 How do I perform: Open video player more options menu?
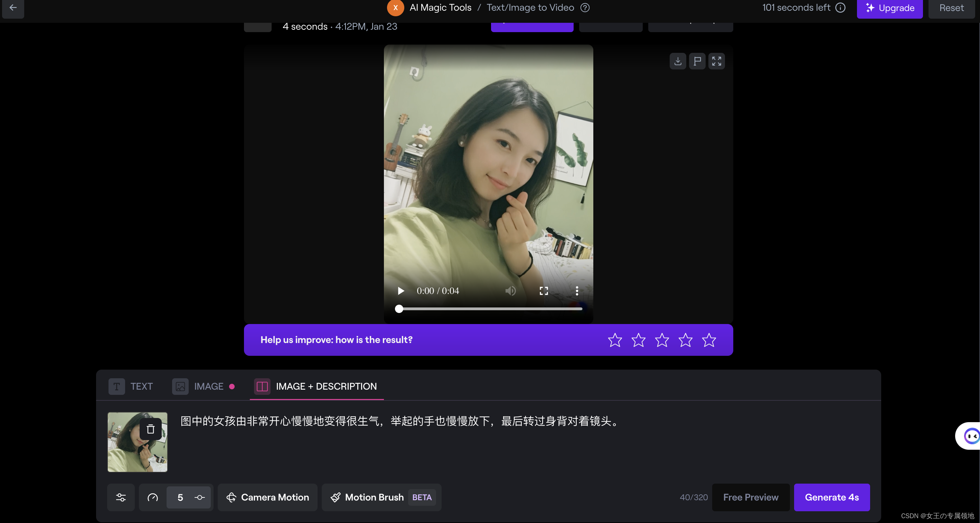[577, 291]
